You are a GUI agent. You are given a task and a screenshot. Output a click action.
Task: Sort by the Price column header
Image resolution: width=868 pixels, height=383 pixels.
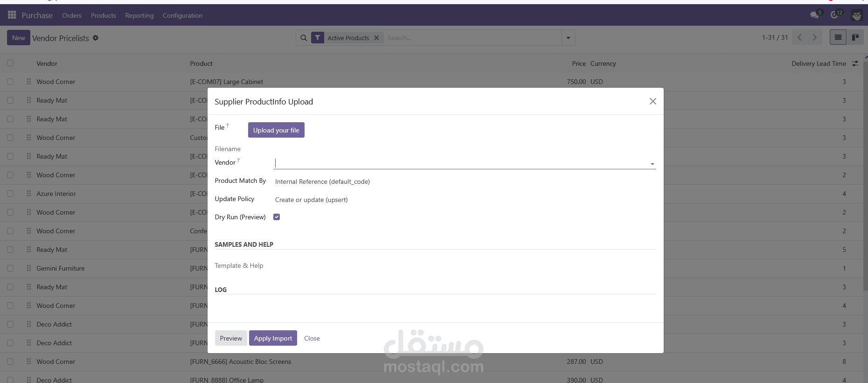coord(579,63)
